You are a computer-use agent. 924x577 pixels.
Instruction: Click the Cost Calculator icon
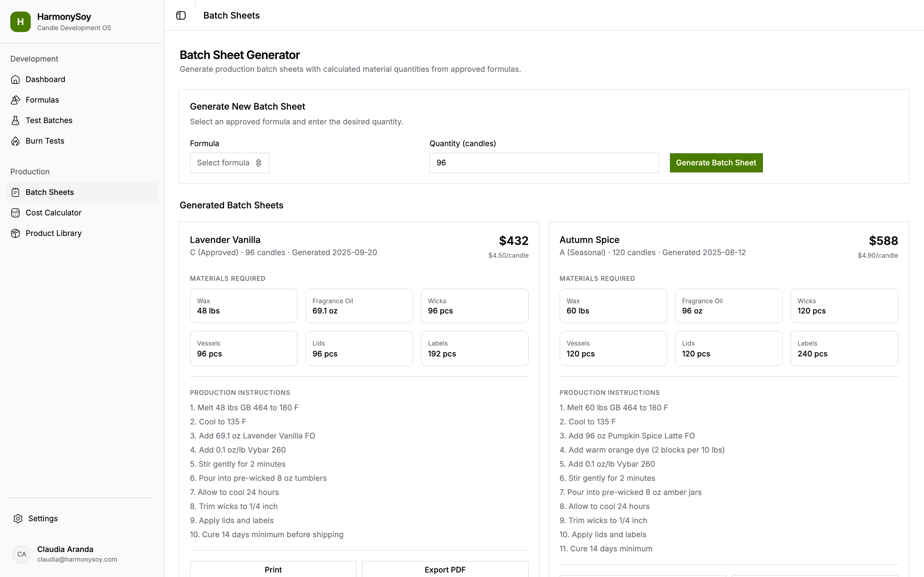[x=15, y=213]
